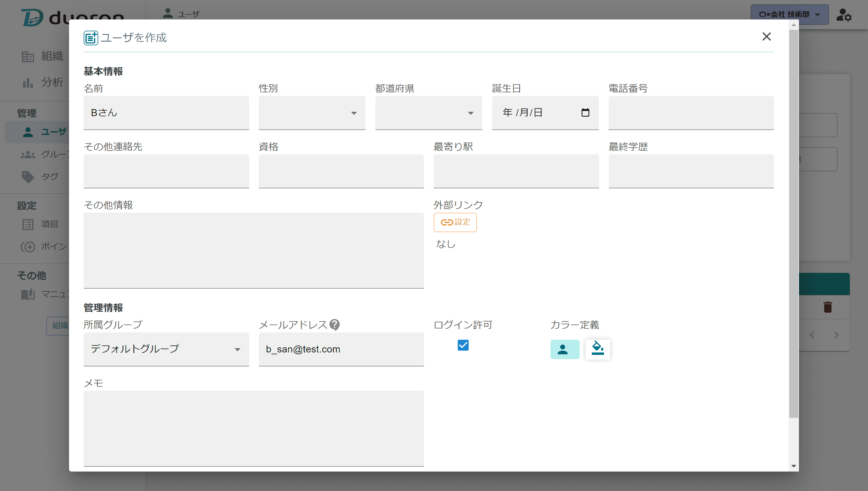Click the カラー定義 user color swatch
The width and height of the screenshot is (868, 491).
(564, 349)
